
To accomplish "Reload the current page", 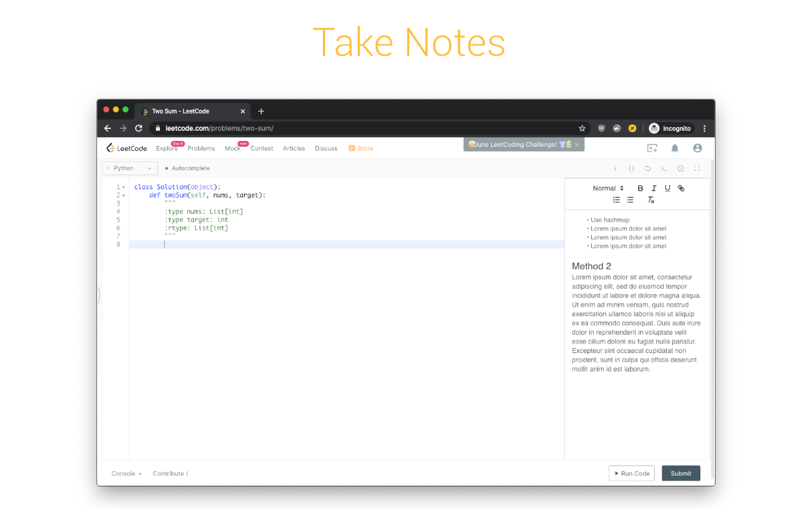I will (x=139, y=128).
